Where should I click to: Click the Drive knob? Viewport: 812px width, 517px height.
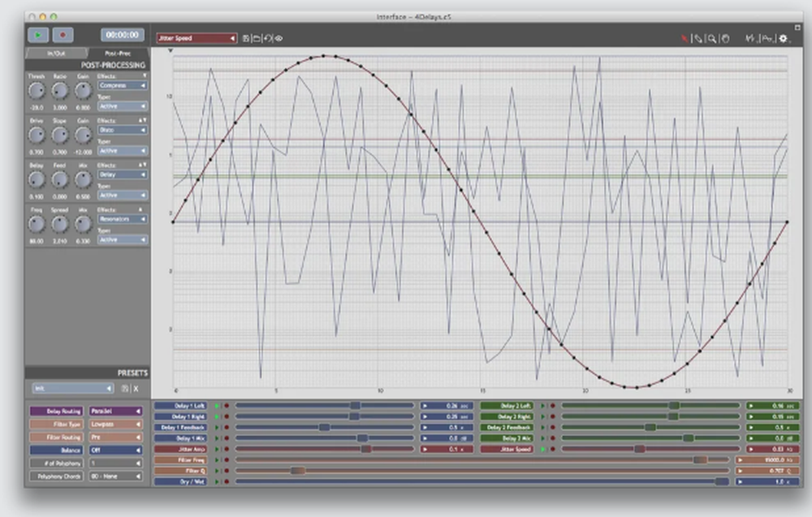click(37, 136)
